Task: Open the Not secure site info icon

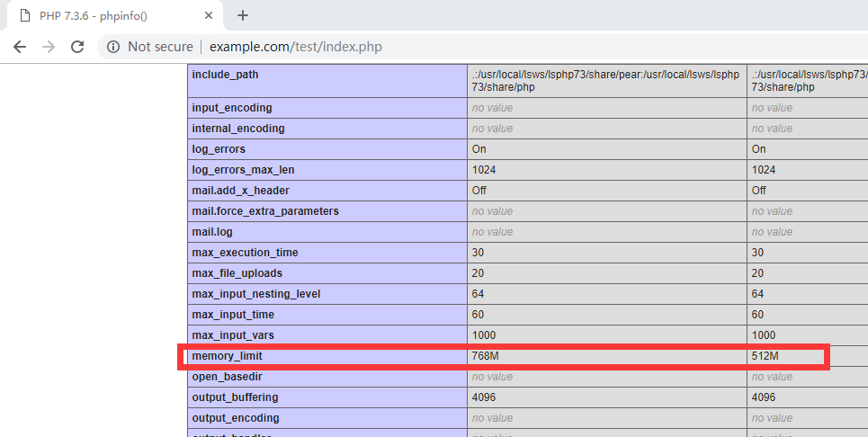Action: point(113,47)
